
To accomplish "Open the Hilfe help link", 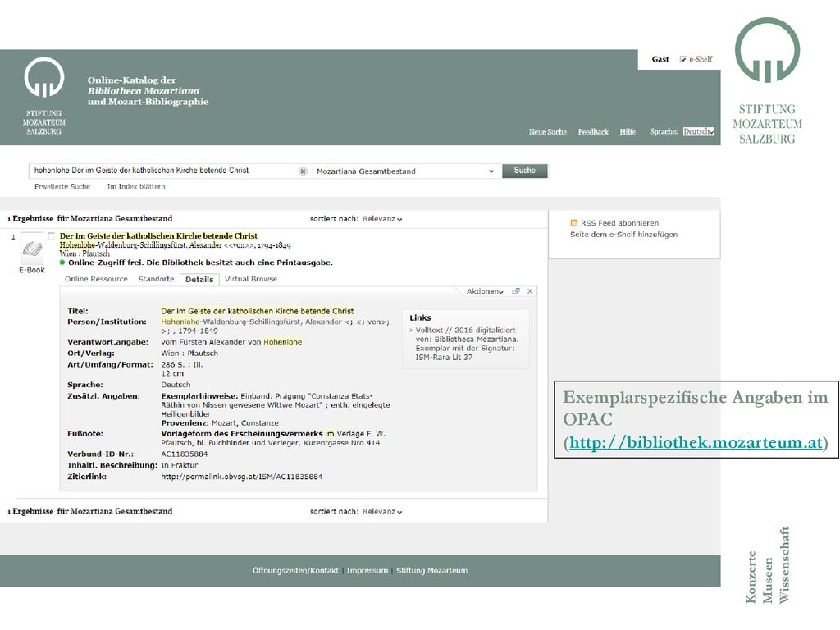I will tap(628, 132).
